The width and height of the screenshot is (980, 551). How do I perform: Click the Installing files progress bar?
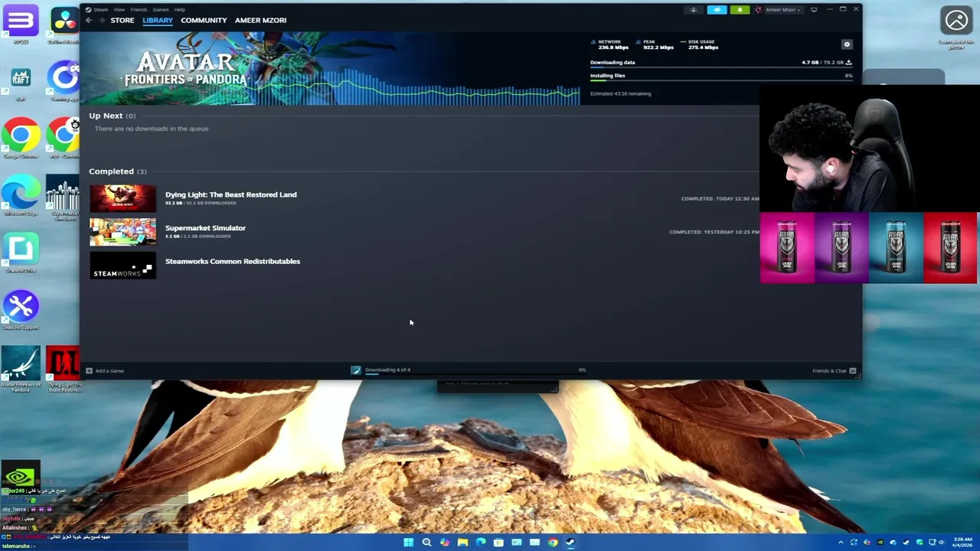[x=721, y=82]
